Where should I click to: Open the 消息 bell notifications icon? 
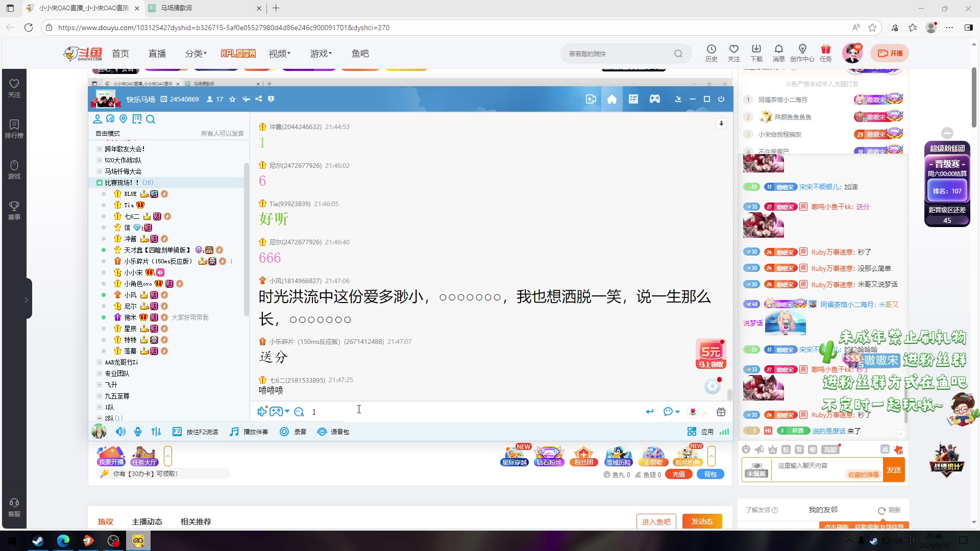(778, 53)
